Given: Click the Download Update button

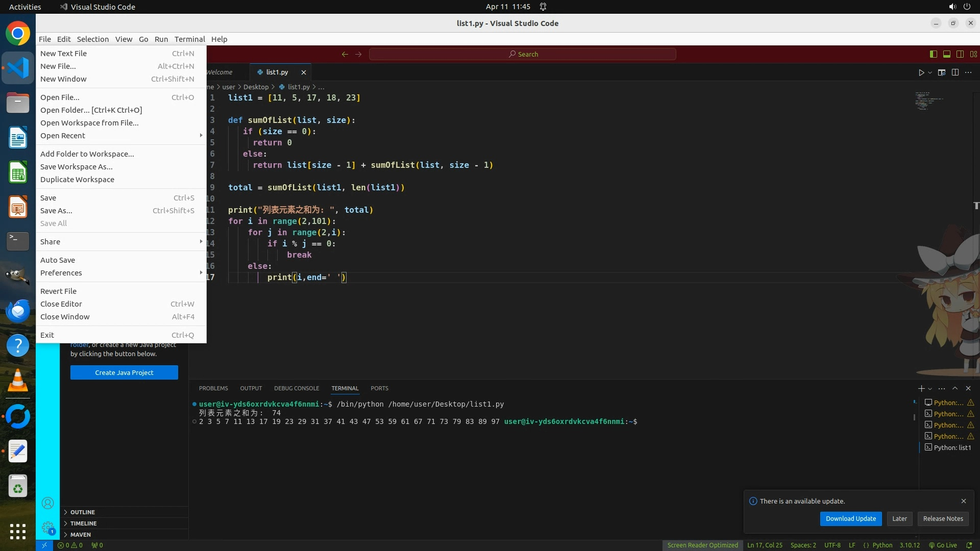Looking at the screenshot, I should click(850, 518).
